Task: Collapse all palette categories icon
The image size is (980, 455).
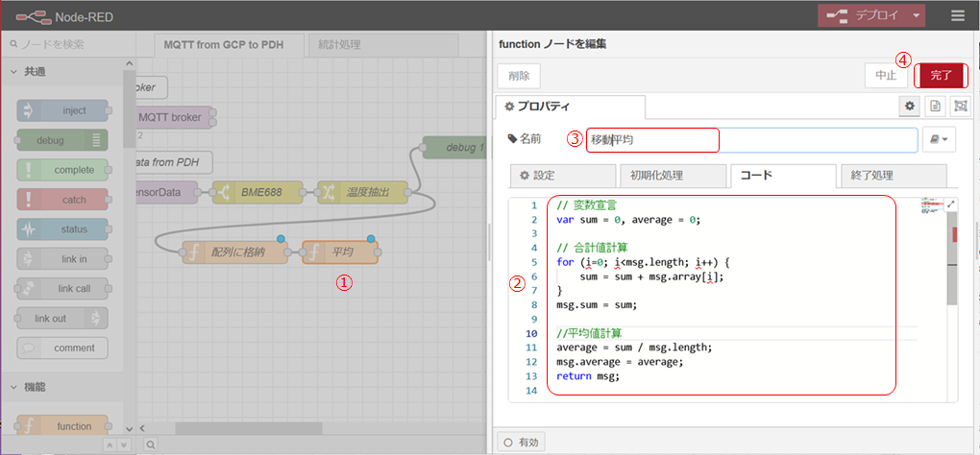Action: [x=108, y=443]
